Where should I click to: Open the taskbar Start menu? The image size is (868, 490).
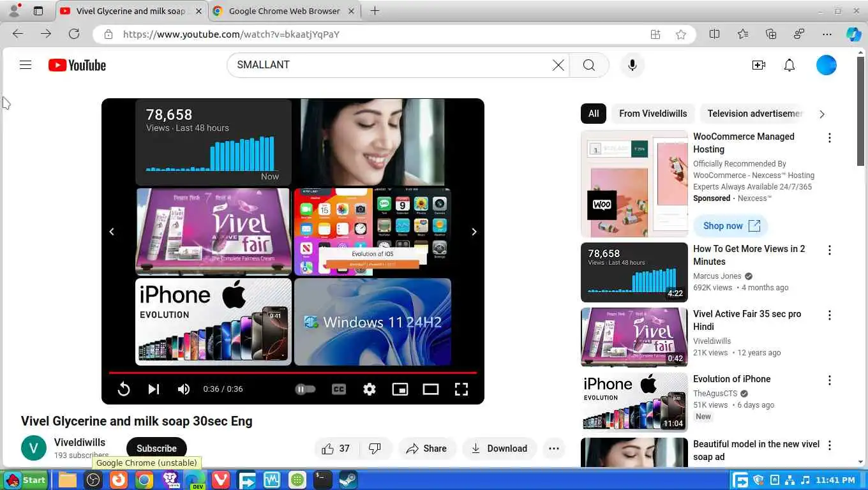26,480
